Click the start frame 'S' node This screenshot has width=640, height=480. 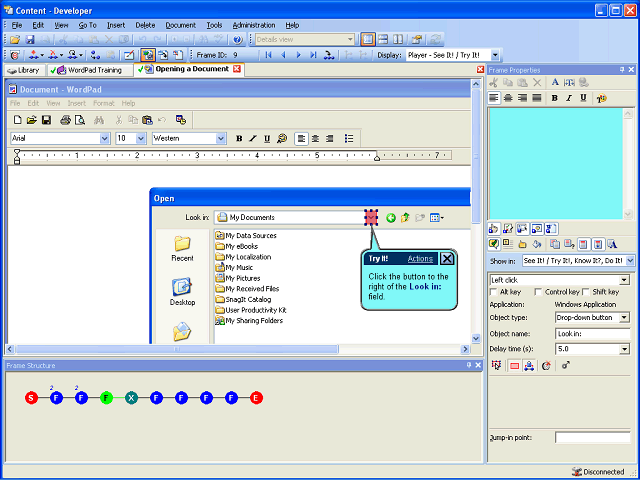31,398
